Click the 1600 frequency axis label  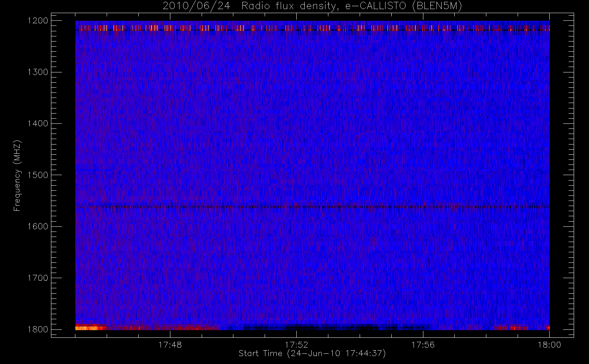[38, 226]
